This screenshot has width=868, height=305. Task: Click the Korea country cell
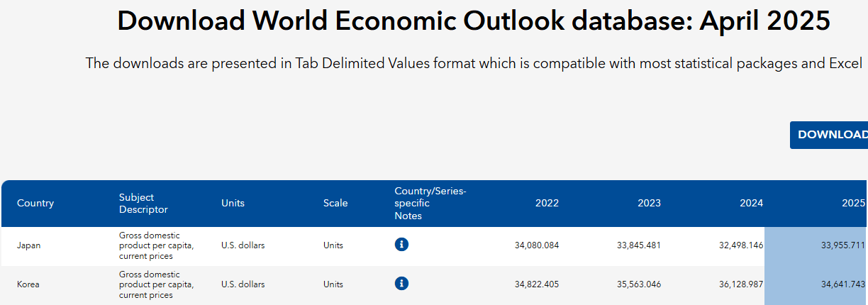tap(28, 284)
